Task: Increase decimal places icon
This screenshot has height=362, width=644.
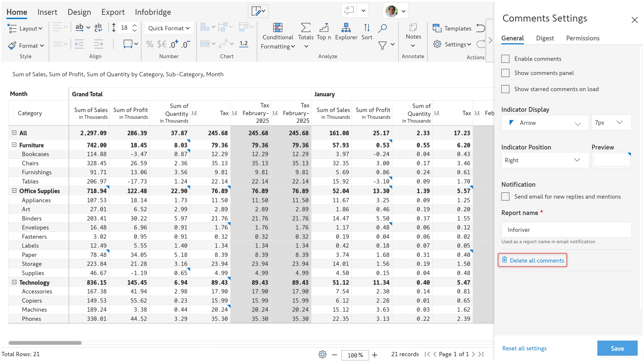Action: pyautogui.click(x=174, y=44)
